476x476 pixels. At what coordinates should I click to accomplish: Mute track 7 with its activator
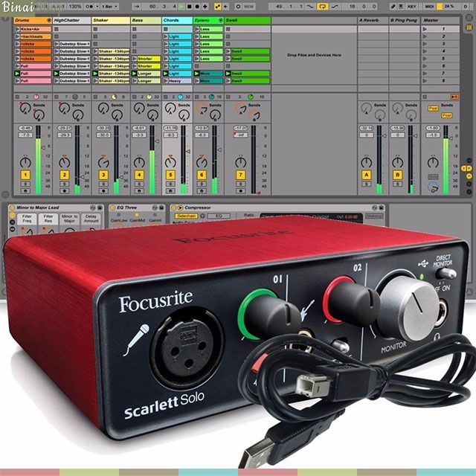(241, 175)
